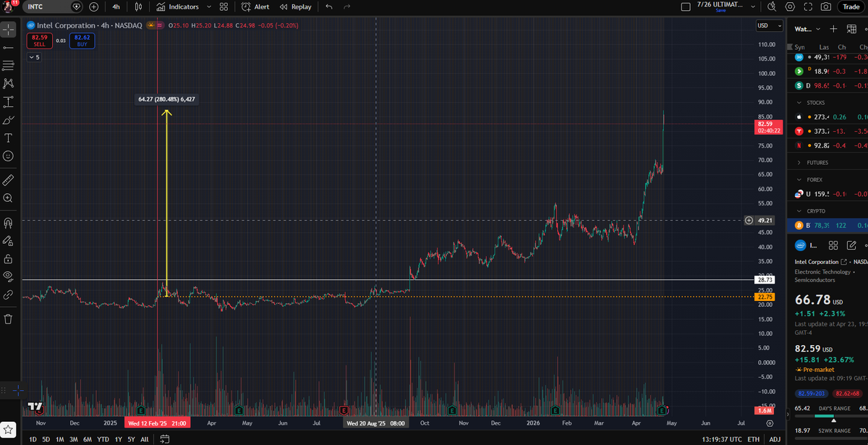Open the emoji icons tool
The image size is (868, 445).
click(9, 156)
